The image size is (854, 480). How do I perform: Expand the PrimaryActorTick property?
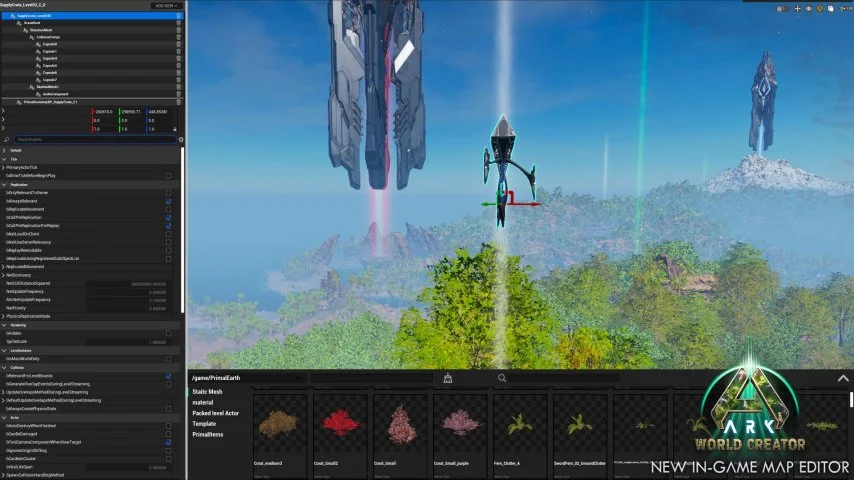[x=3, y=168]
